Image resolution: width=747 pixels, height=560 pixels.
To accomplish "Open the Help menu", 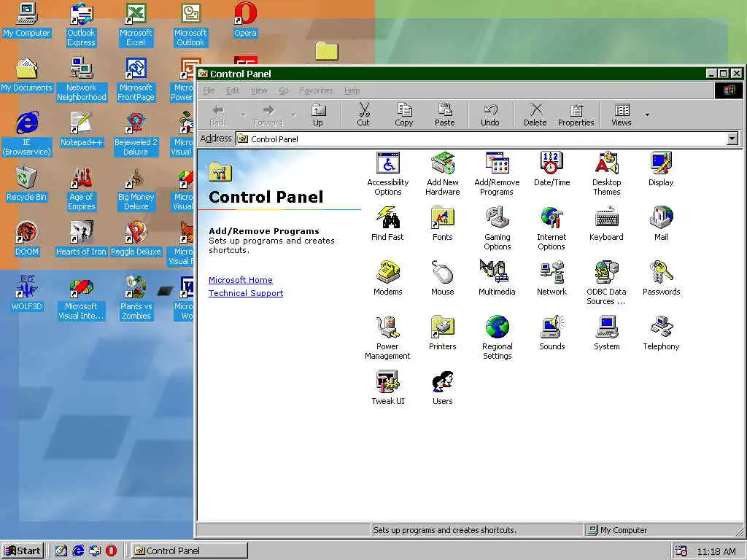I will [352, 90].
